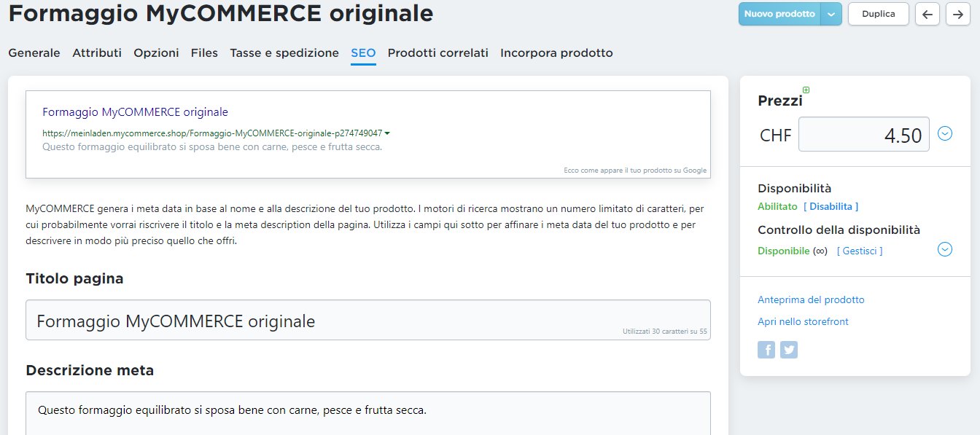Click the Nuovo prodotto button
The width and height of the screenshot is (980, 435).
779,14
